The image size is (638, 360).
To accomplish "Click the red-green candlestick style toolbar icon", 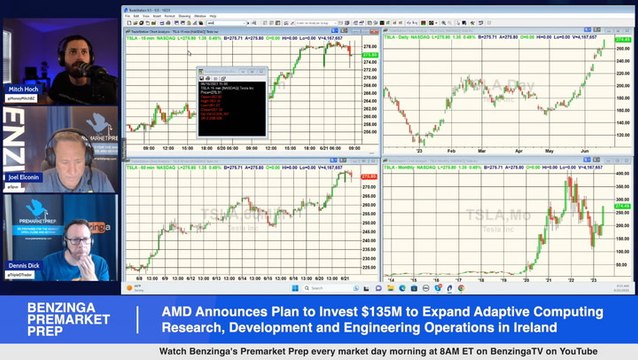I will click(x=423, y=23).
